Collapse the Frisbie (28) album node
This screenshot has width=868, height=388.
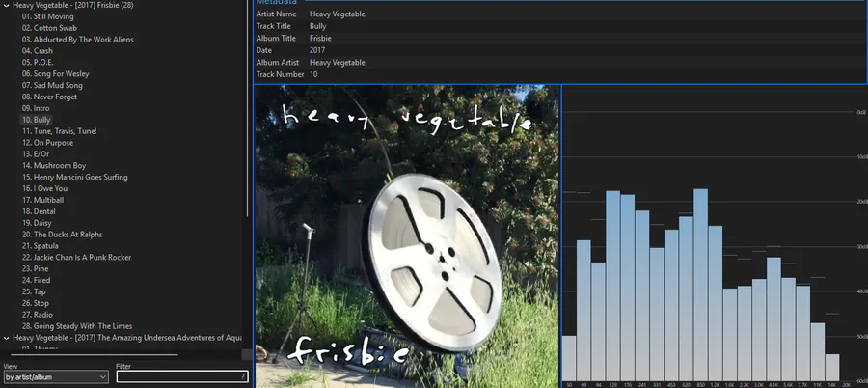pyautogui.click(x=6, y=5)
